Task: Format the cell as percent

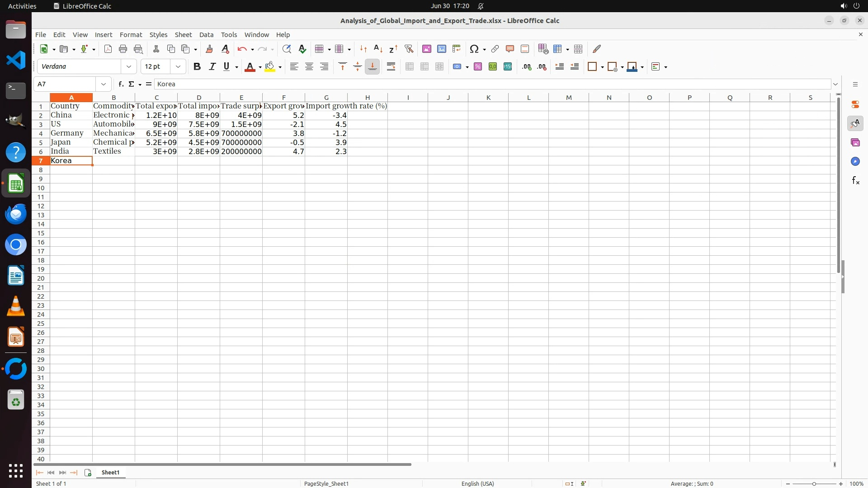Action: [x=478, y=67]
